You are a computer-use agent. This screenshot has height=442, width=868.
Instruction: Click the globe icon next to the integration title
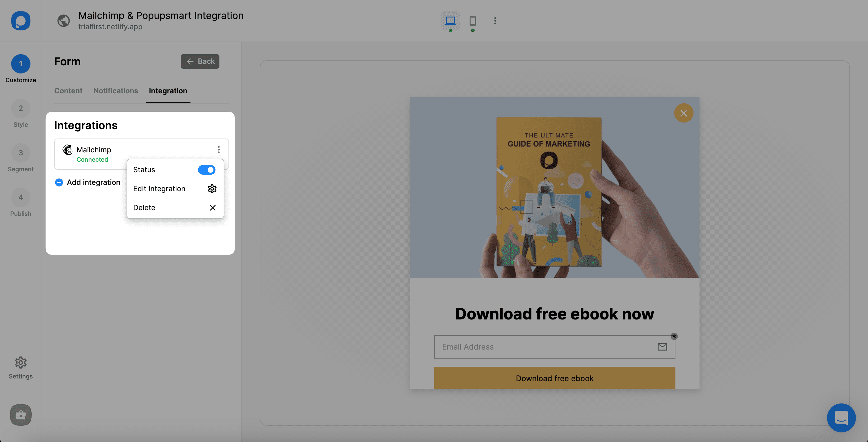[63, 21]
